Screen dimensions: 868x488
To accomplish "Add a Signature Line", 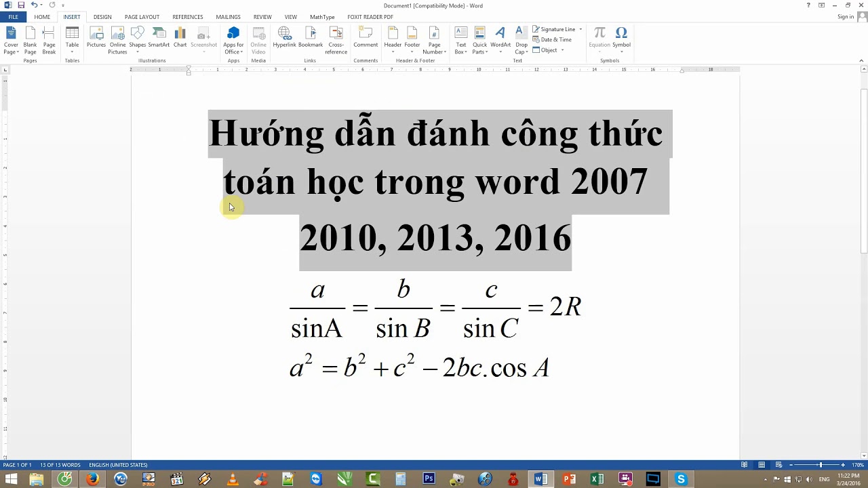I will [554, 29].
